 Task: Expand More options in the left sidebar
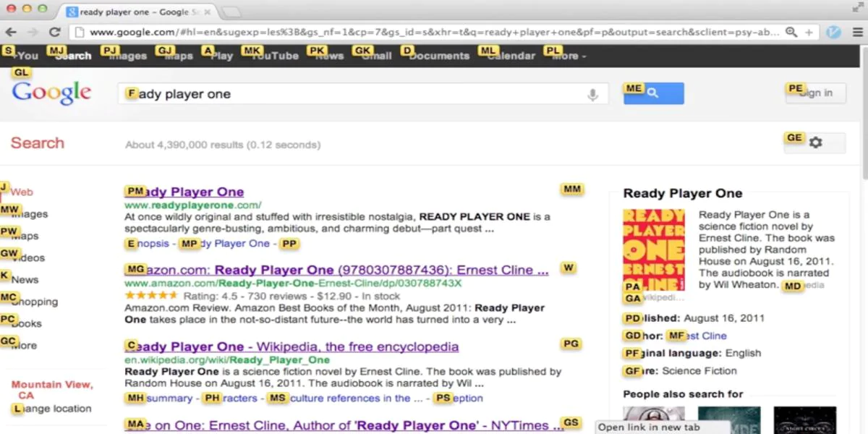point(25,345)
